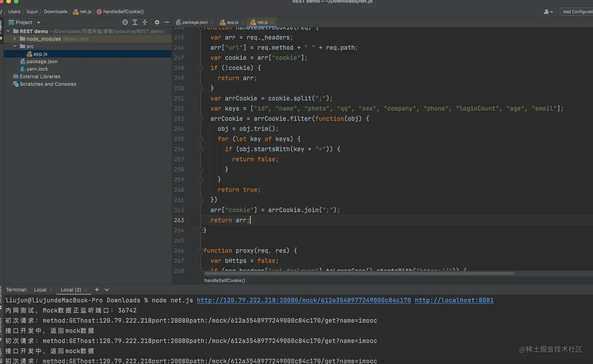Click the locate/select opened file icon

125,22
